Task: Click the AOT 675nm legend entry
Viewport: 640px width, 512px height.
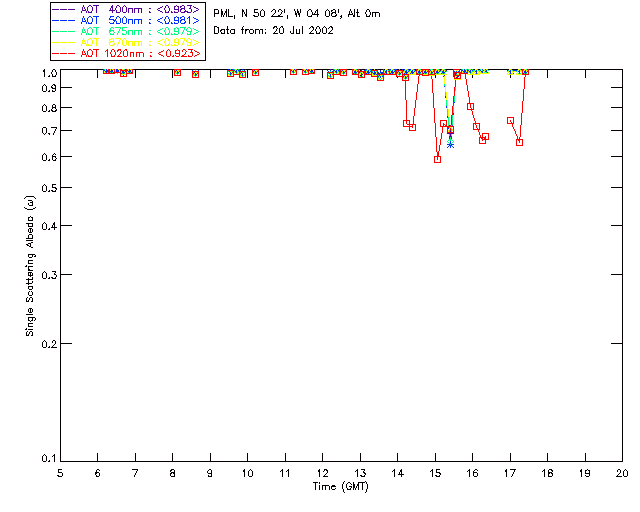Action: click(x=126, y=31)
